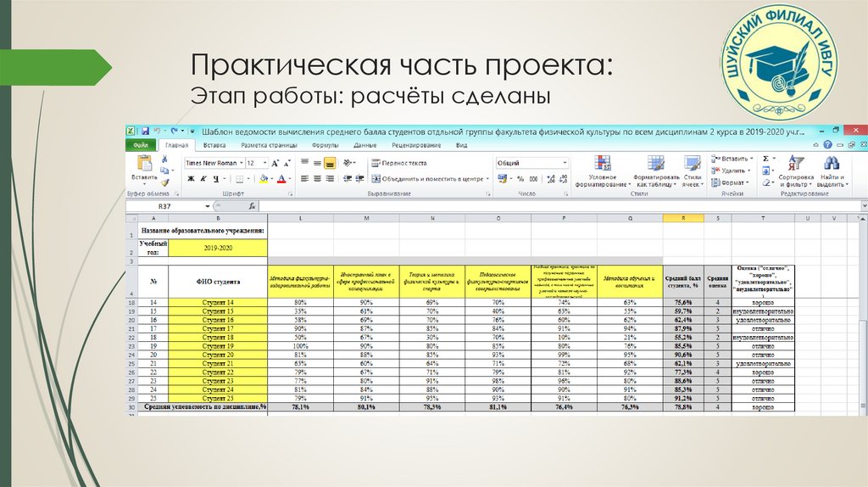Open the font size 12 dropdown
The width and height of the screenshot is (868, 487).
264,163
